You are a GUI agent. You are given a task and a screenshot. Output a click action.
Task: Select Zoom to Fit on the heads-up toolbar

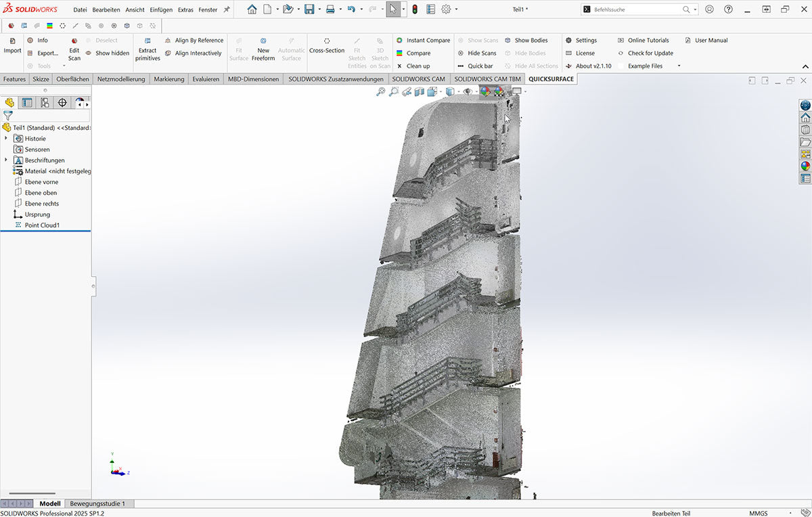click(x=381, y=93)
